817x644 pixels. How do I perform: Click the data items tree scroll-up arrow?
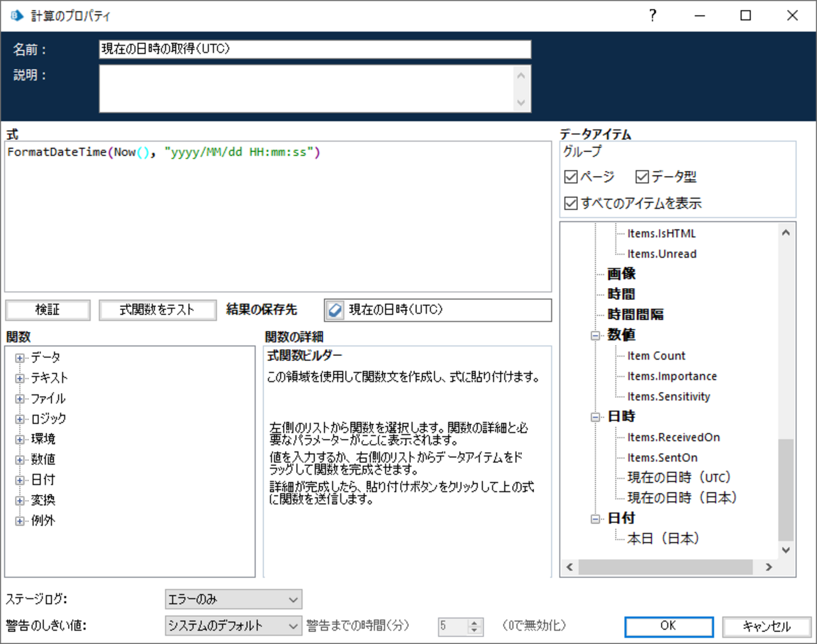point(786,233)
